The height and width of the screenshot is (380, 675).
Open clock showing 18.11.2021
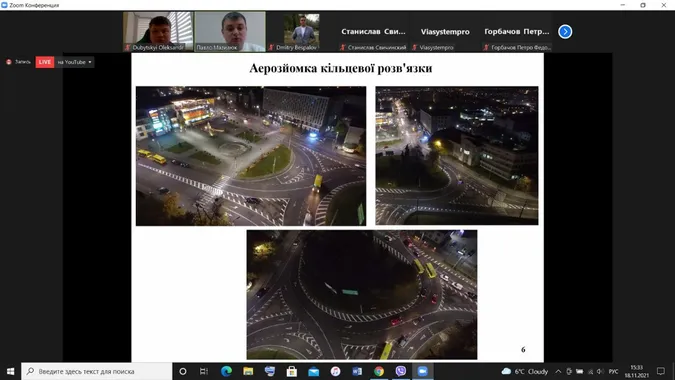(x=637, y=371)
